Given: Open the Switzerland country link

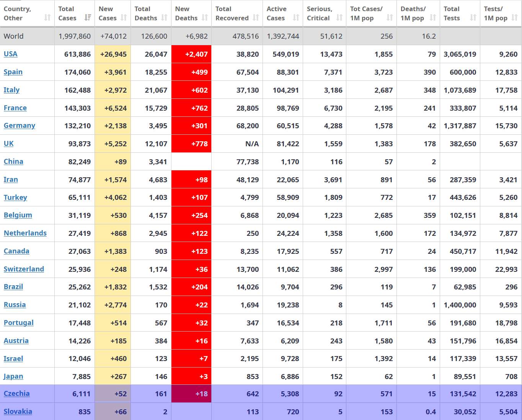Looking at the screenshot, I should click(24, 269).
